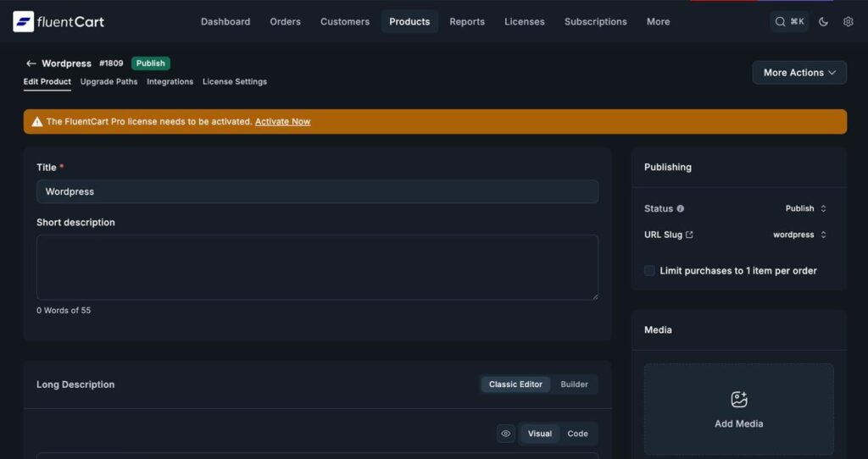Go to Orders page
868x459 pixels.
pyautogui.click(x=285, y=21)
